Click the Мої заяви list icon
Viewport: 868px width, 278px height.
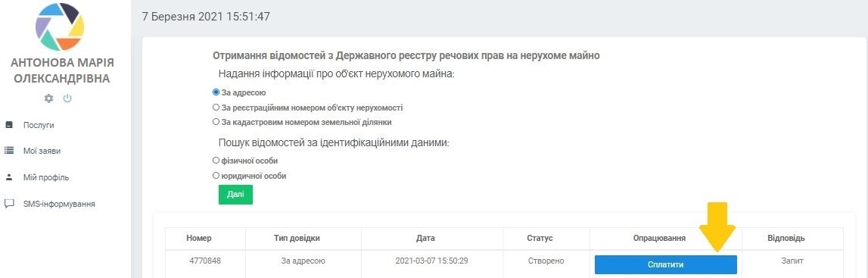9,151
